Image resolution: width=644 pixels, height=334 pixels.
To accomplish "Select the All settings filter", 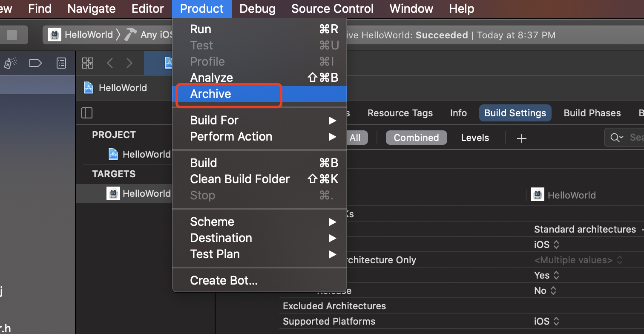I will (x=355, y=138).
